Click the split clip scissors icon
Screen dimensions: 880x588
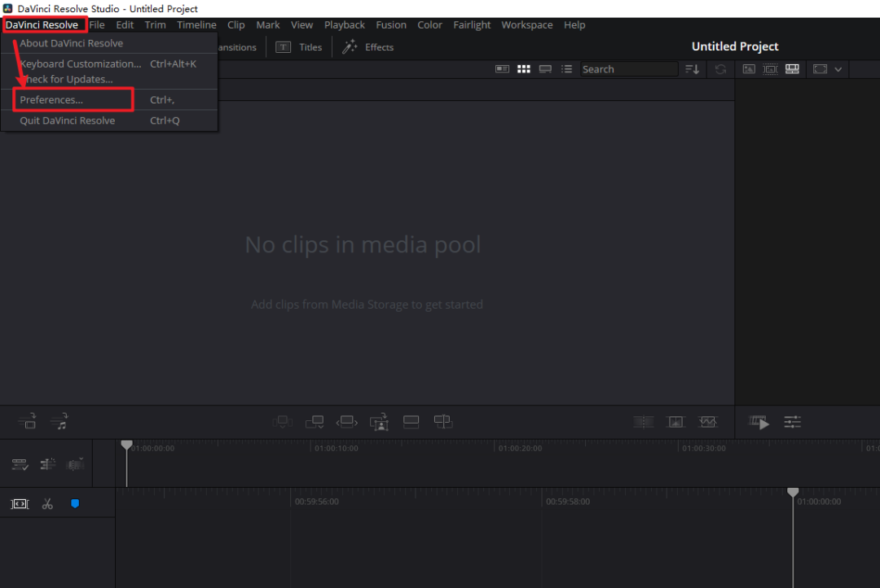47,504
